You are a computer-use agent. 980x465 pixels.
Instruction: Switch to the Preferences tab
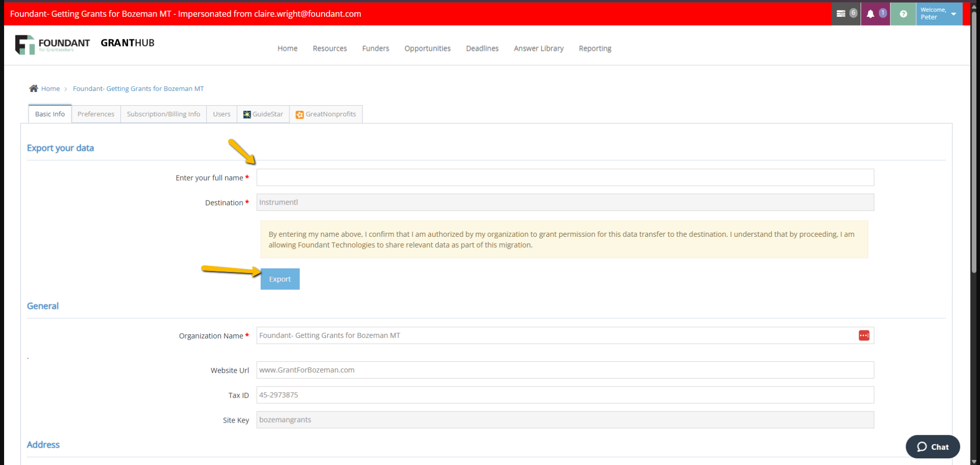tap(96, 114)
